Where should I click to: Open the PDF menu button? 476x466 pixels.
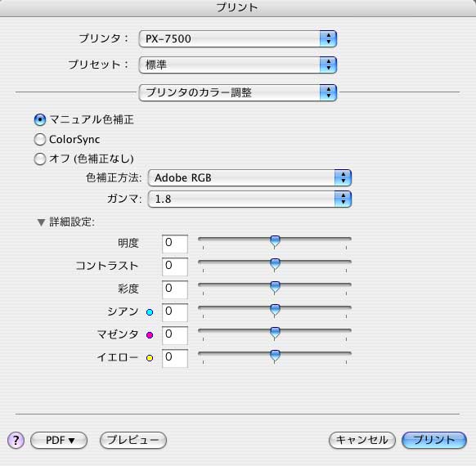59,440
